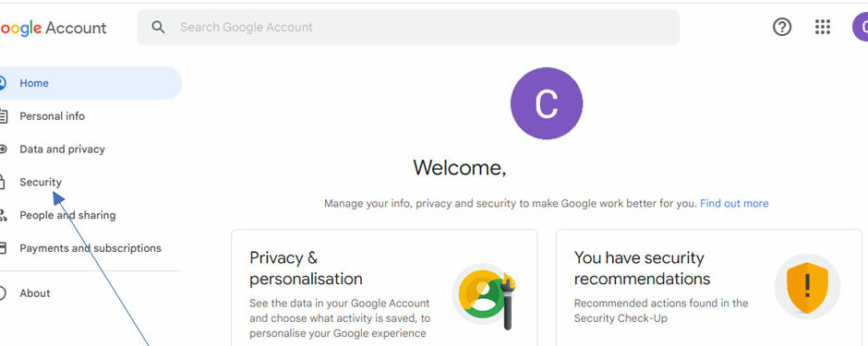The height and width of the screenshot is (346, 868).
Task: Open the Google apps grid icon
Action: [823, 27]
